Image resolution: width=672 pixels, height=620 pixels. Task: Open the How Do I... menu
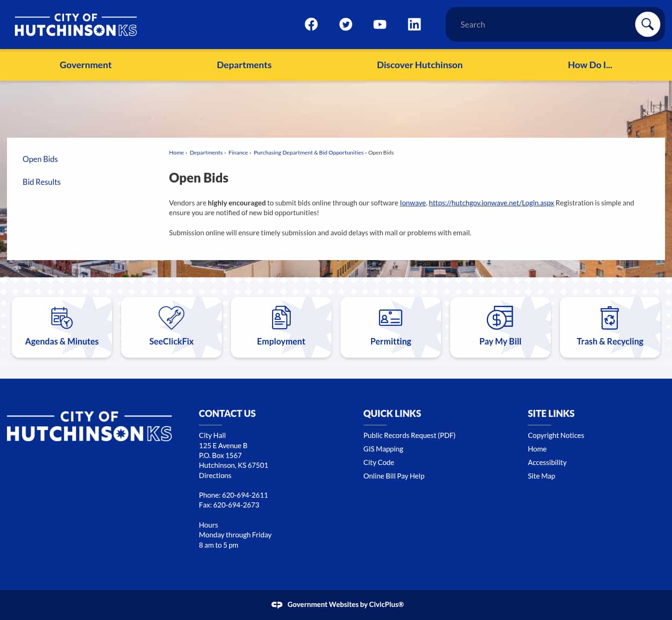point(590,65)
